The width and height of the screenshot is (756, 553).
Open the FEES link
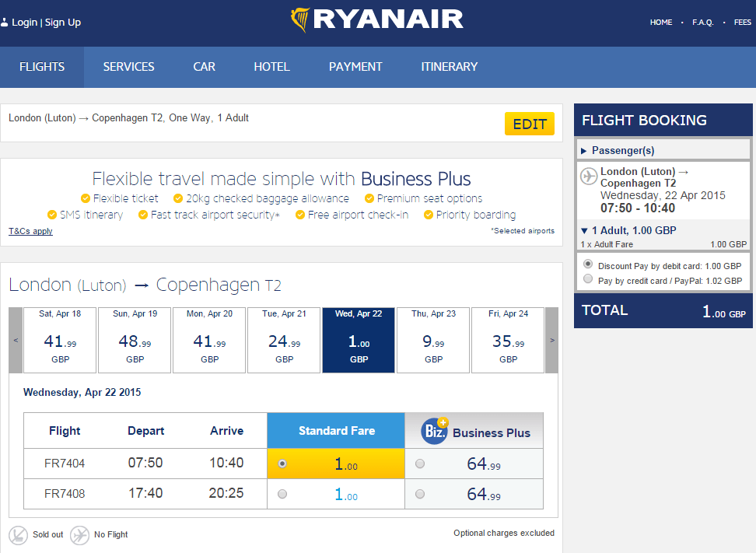[743, 23]
